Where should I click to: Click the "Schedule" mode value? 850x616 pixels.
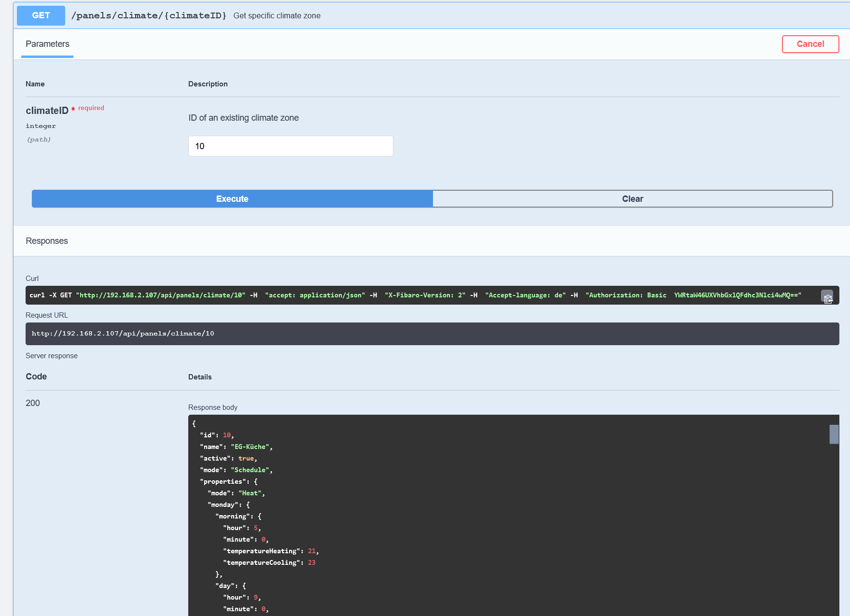point(251,470)
